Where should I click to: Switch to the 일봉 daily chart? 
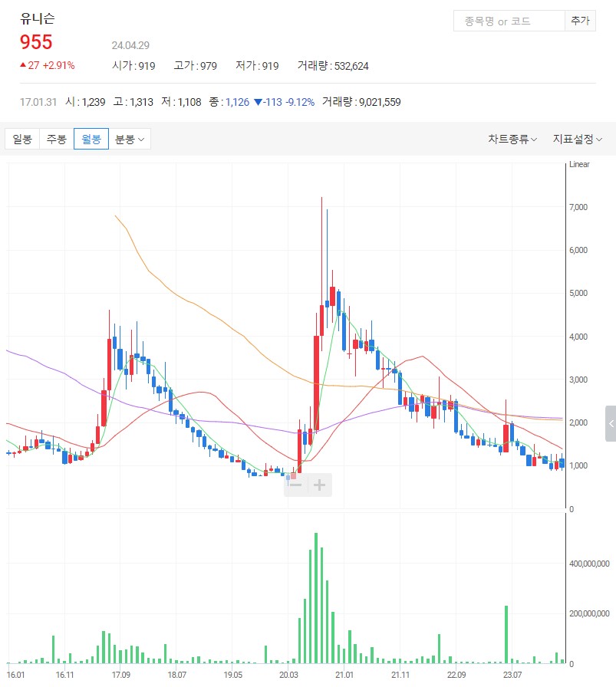[x=22, y=139]
